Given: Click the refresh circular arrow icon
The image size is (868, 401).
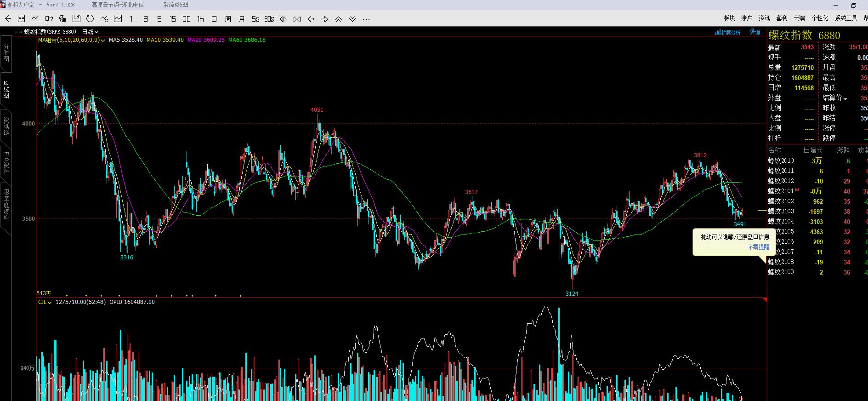Looking at the screenshot, I should [90, 19].
